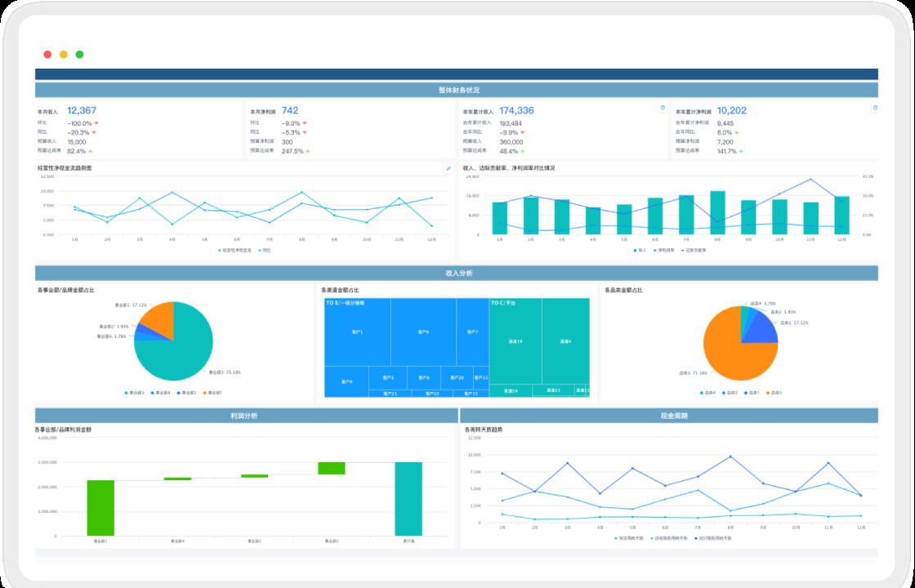The image size is (915, 588).
Task: Toggle 收入 series in the bar chart legend
Action: tap(640, 250)
